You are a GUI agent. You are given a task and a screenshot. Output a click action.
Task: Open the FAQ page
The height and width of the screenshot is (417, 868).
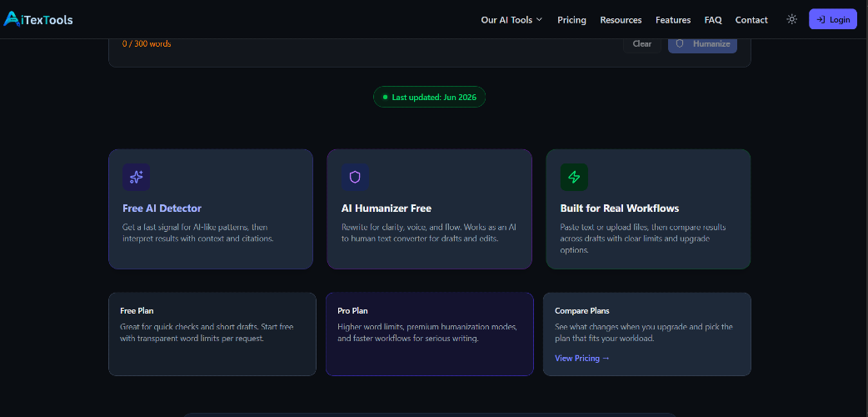tap(713, 20)
